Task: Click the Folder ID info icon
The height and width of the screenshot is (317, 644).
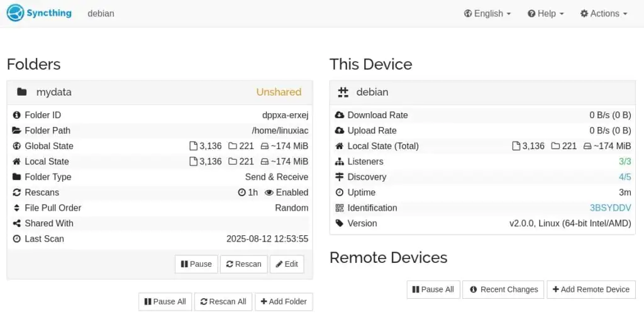Action: [17, 115]
